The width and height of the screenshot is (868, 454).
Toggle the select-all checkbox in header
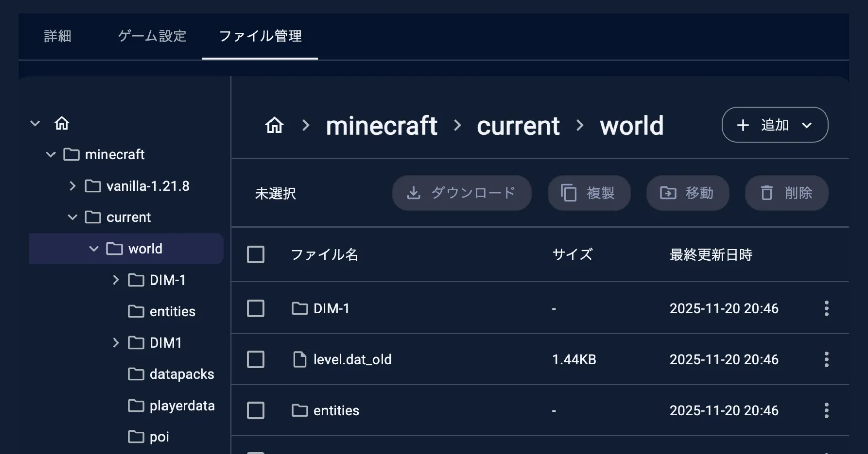click(x=256, y=254)
